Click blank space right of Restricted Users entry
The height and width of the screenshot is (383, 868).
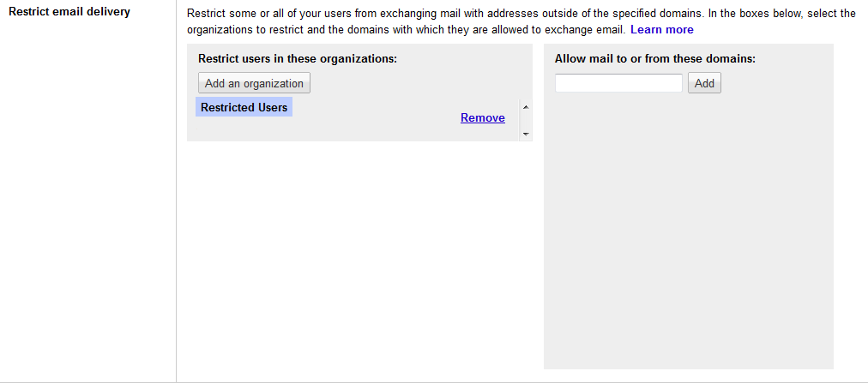pos(377,109)
